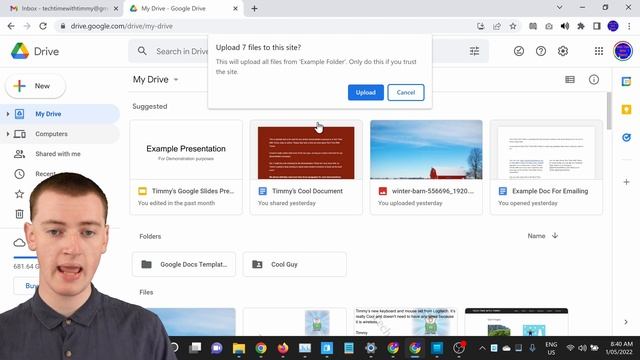Open the Help question mark icon
The width and height of the screenshot is (640, 360).
click(541, 51)
